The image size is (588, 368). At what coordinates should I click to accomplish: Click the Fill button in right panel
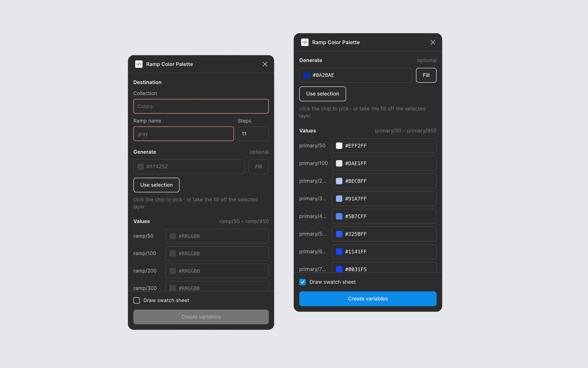coord(426,75)
